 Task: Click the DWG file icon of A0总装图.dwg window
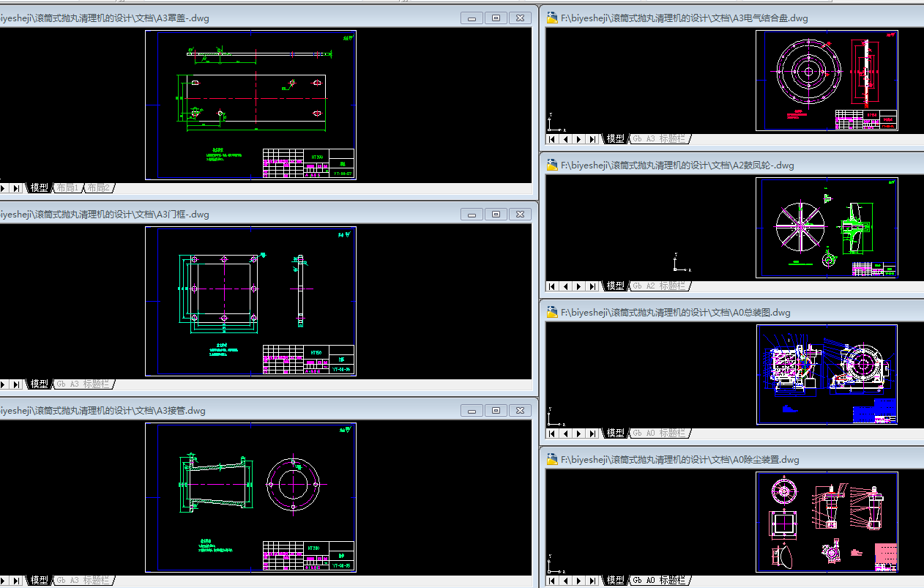[552, 313]
